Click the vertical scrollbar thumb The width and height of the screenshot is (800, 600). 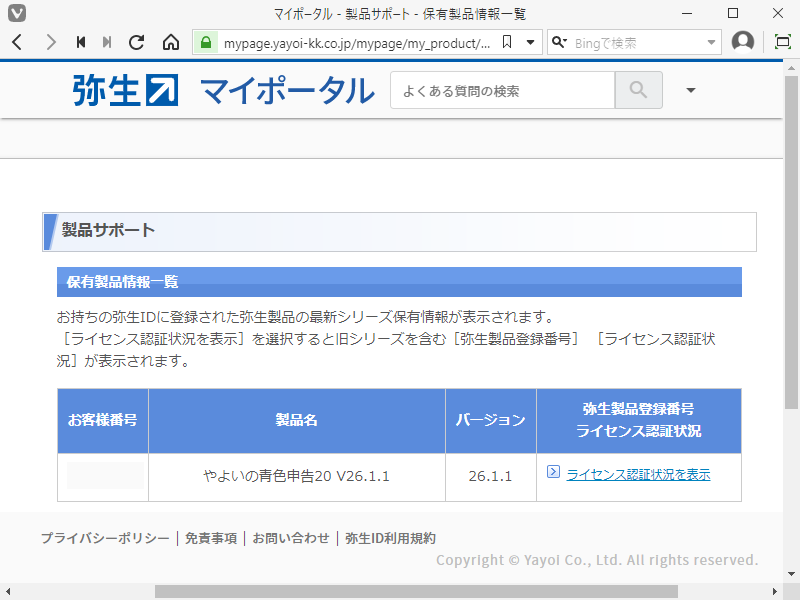pos(791,242)
